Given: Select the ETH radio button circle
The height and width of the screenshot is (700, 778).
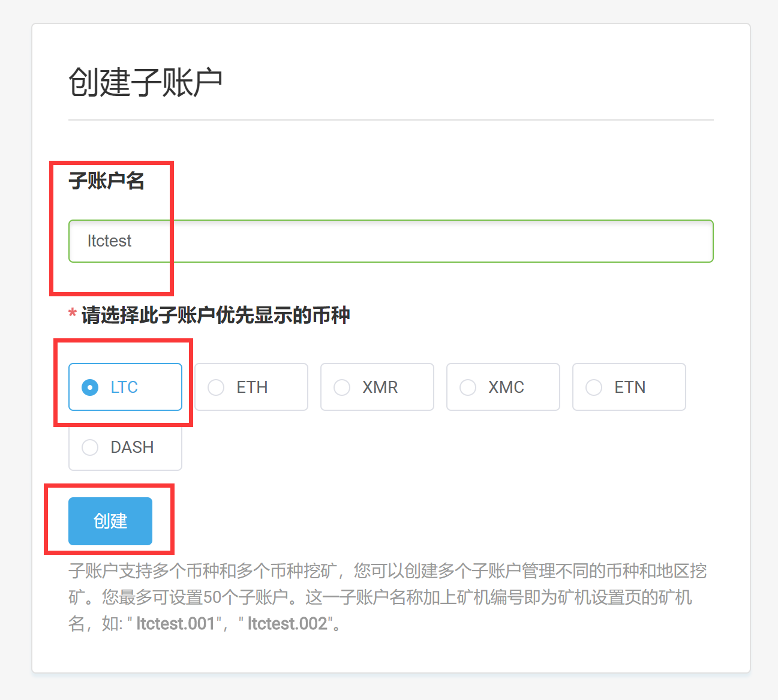Looking at the screenshot, I should pyautogui.click(x=216, y=387).
